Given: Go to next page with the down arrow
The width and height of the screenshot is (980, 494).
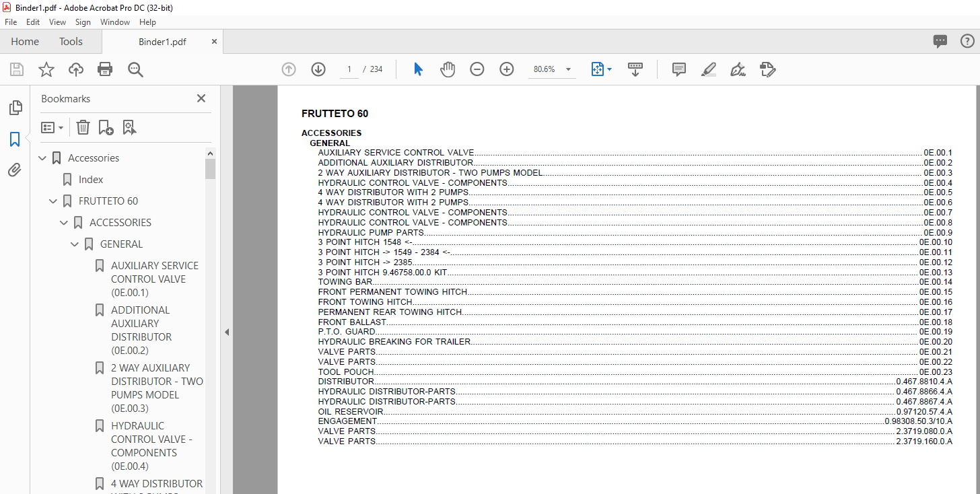Looking at the screenshot, I should tap(318, 69).
